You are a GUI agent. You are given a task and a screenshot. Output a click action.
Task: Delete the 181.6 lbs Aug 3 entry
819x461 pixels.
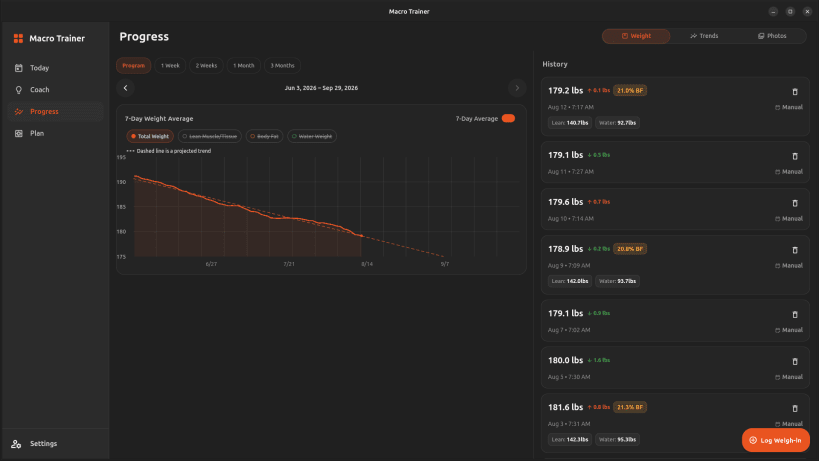click(x=795, y=408)
